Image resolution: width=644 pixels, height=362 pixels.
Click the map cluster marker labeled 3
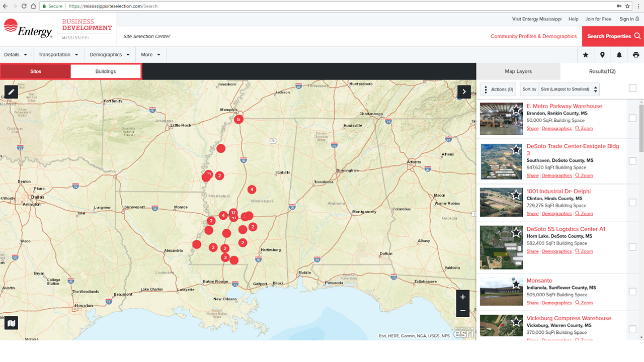[225, 257]
